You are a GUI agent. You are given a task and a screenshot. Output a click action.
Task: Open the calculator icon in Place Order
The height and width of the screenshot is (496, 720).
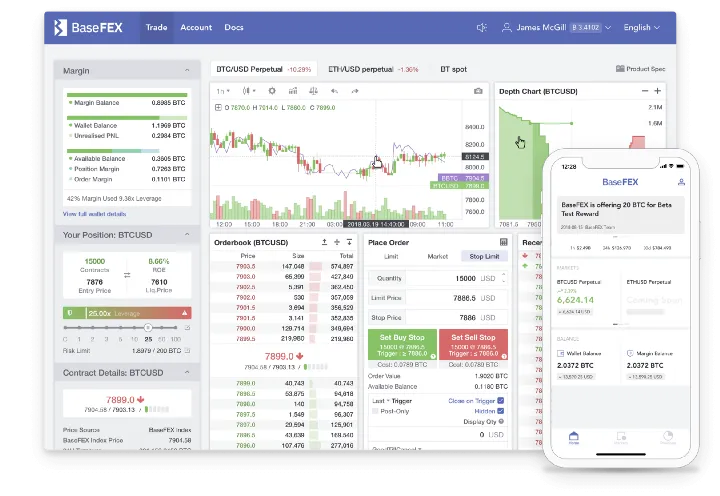coord(503,242)
